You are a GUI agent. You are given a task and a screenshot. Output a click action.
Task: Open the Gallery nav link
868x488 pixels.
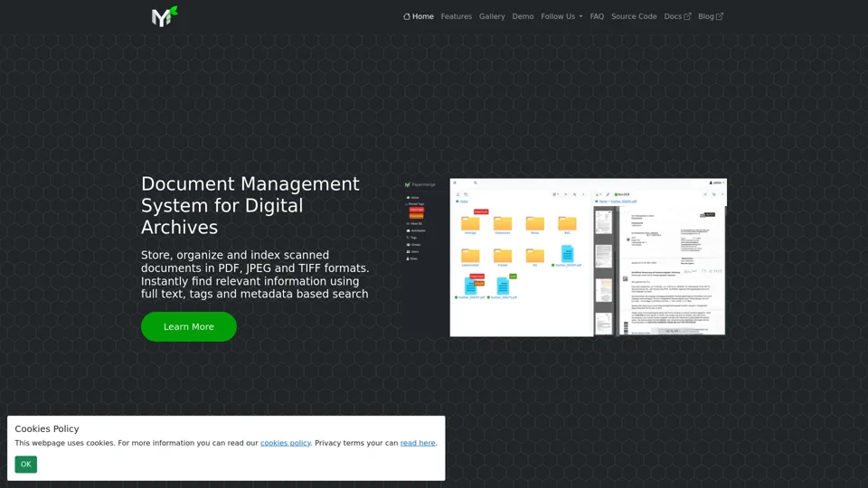492,16
